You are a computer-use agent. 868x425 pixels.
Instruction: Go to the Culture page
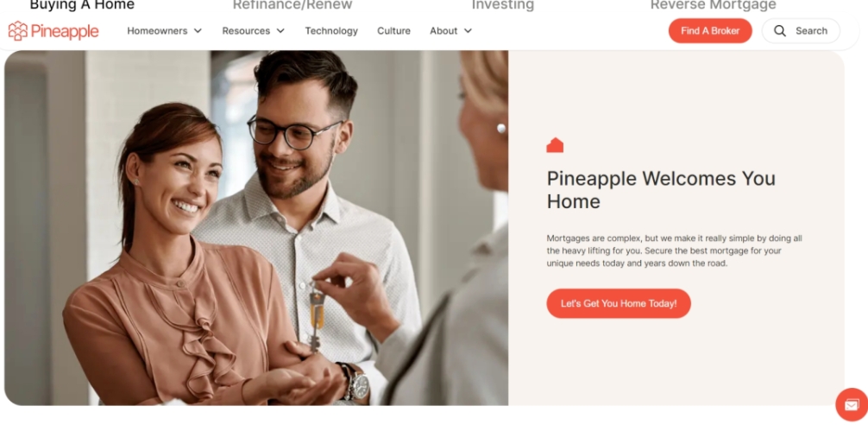(x=393, y=31)
